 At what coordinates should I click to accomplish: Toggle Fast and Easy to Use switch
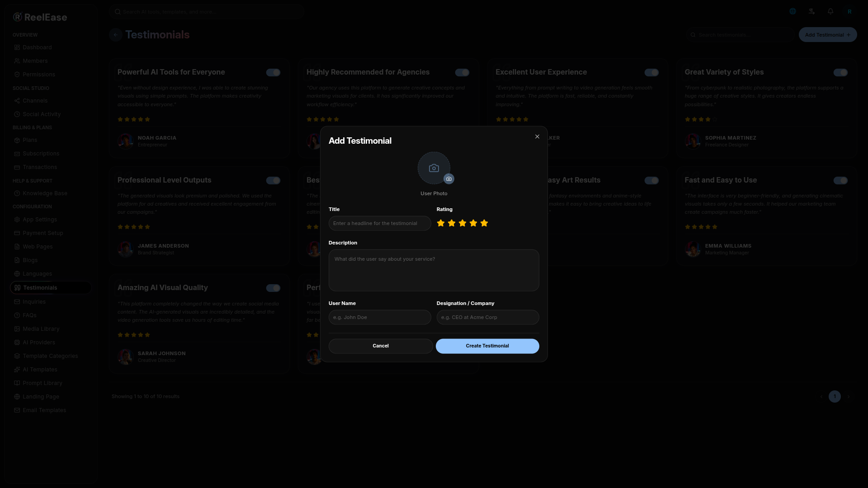(x=840, y=180)
